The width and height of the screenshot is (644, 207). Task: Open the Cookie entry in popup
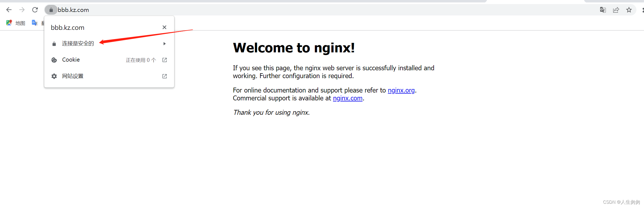(x=109, y=60)
